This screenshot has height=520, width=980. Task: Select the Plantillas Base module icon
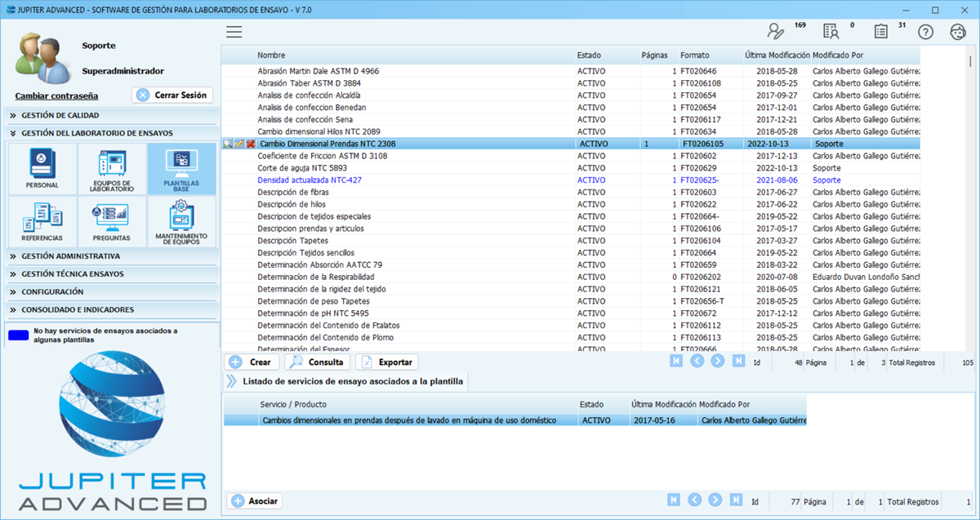[x=181, y=168]
